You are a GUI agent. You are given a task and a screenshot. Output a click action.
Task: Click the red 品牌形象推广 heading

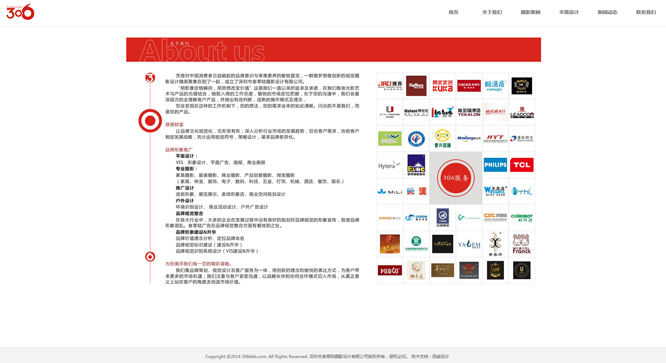coord(178,149)
